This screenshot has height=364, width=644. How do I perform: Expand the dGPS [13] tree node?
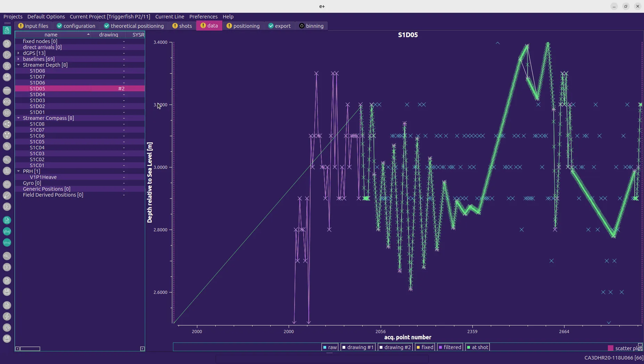point(18,53)
